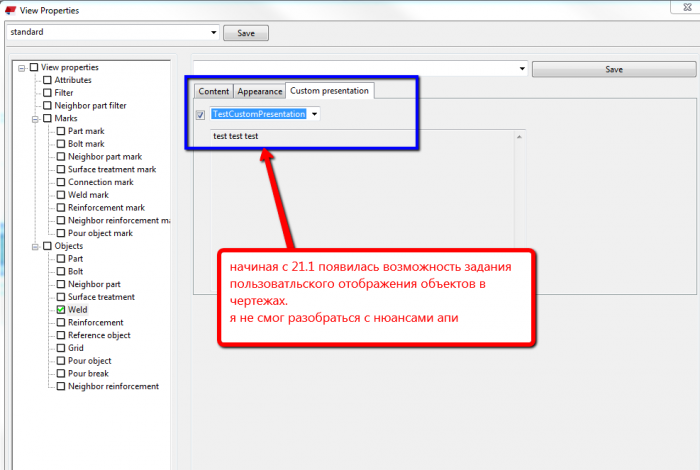Image resolution: width=700 pixels, height=470 pixels.
Task: Collapse the Objects tree node
Action: pyautogui.click(x=35, y=247)
